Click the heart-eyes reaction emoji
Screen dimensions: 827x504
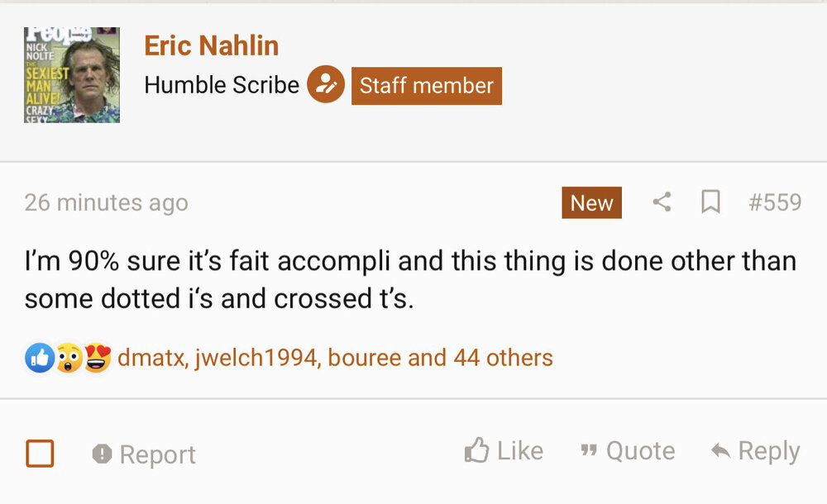point(97,358)
